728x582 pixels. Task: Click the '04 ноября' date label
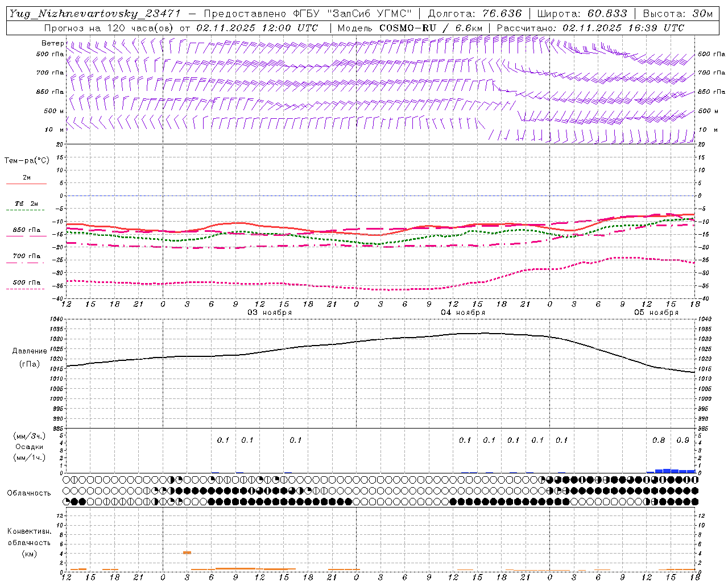tap(463, 313)
